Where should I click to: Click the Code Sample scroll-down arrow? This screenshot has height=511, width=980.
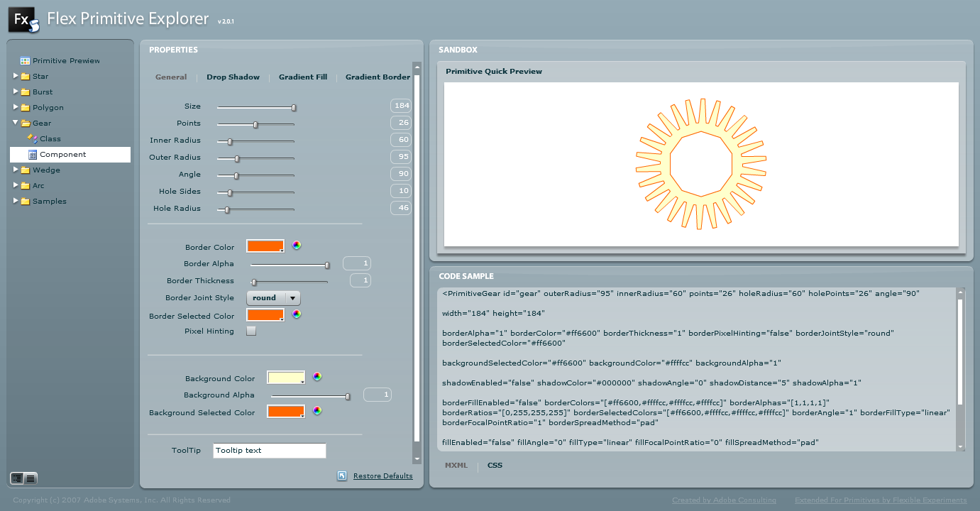pos(961,446)
